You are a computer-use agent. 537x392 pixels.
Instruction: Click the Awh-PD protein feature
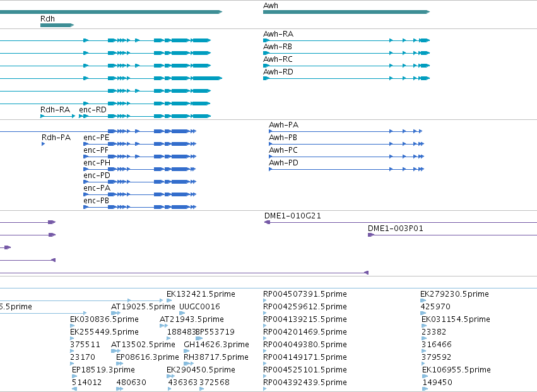pyautogui.click(x=346, y=169)
